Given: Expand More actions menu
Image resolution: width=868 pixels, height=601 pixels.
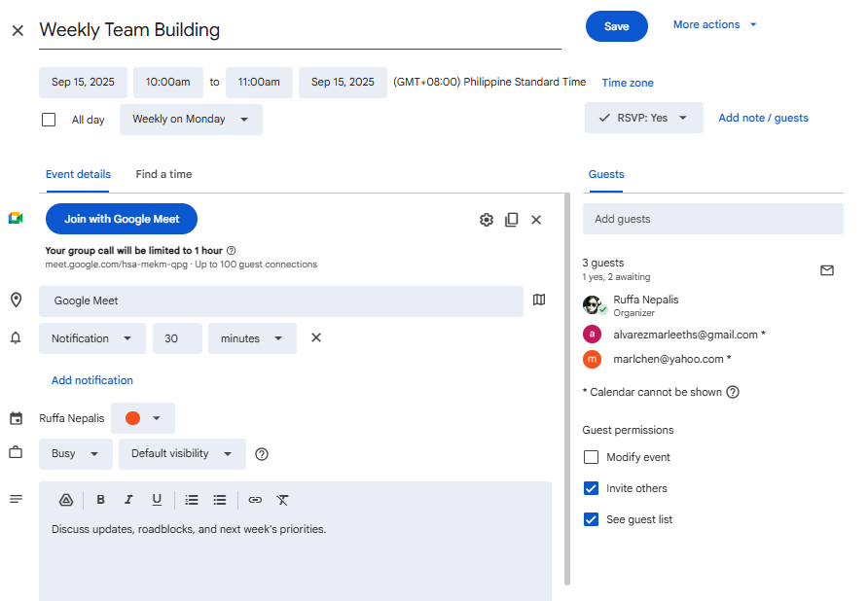Looking at the screenshot, I should [714, 25].
